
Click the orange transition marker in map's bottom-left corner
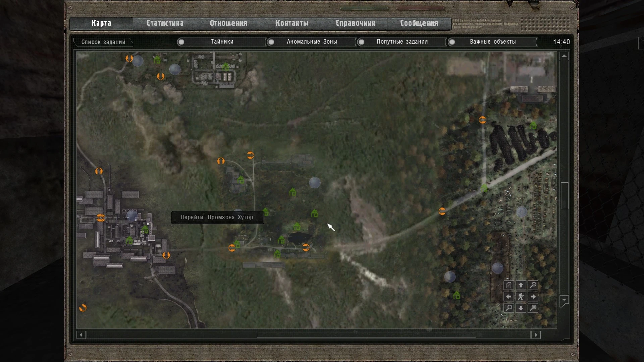pos(83,308)
